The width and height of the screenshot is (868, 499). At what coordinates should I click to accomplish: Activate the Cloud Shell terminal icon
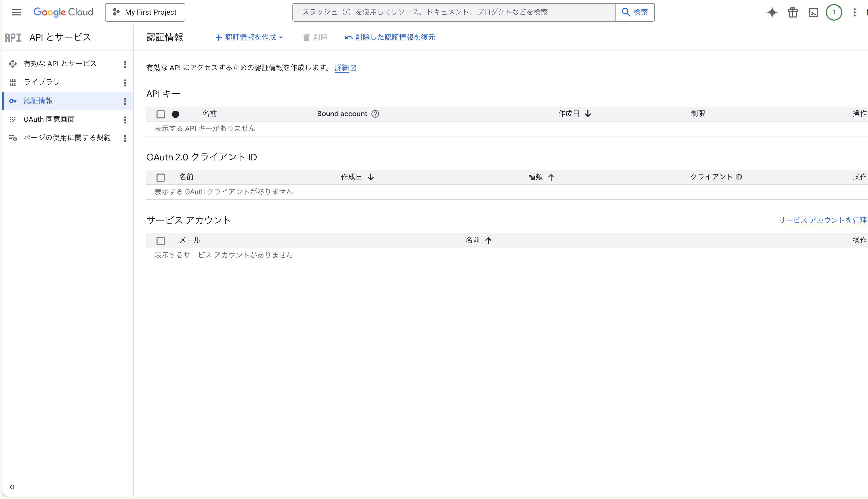pos(813,12)
